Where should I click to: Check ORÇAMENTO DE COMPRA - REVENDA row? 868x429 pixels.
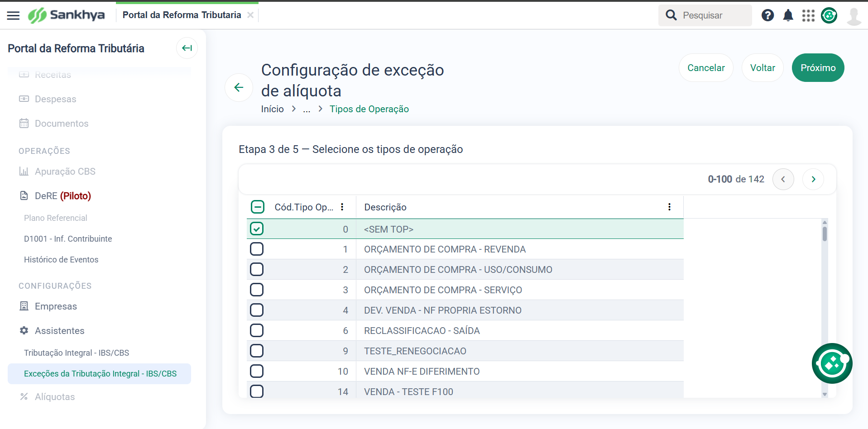coord(257,249)
